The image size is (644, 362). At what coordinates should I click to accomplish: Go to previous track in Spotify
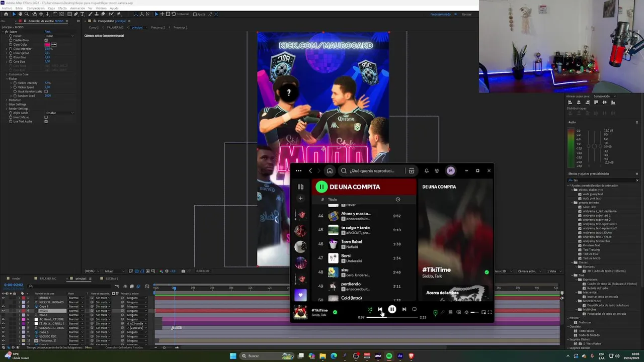[380, 309]
